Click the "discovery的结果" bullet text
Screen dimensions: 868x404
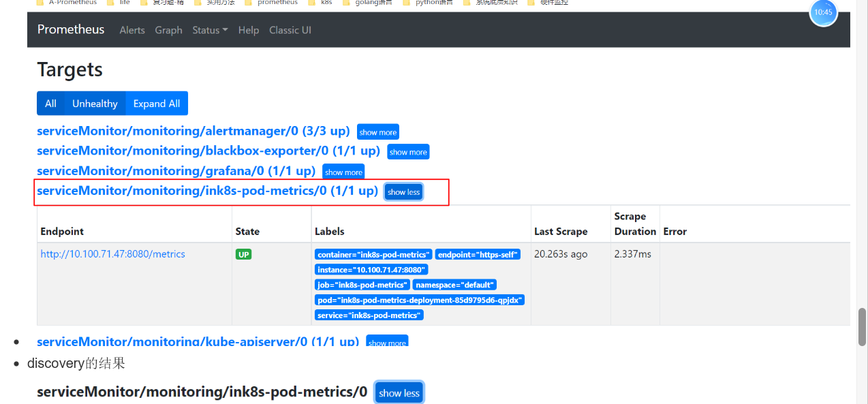(x=76, y=363)
